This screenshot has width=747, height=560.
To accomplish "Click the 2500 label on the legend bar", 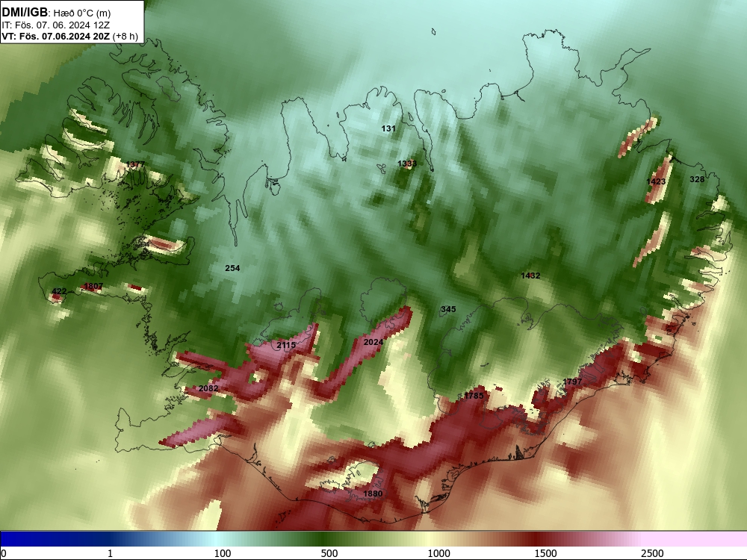I will tap(652, 553).
